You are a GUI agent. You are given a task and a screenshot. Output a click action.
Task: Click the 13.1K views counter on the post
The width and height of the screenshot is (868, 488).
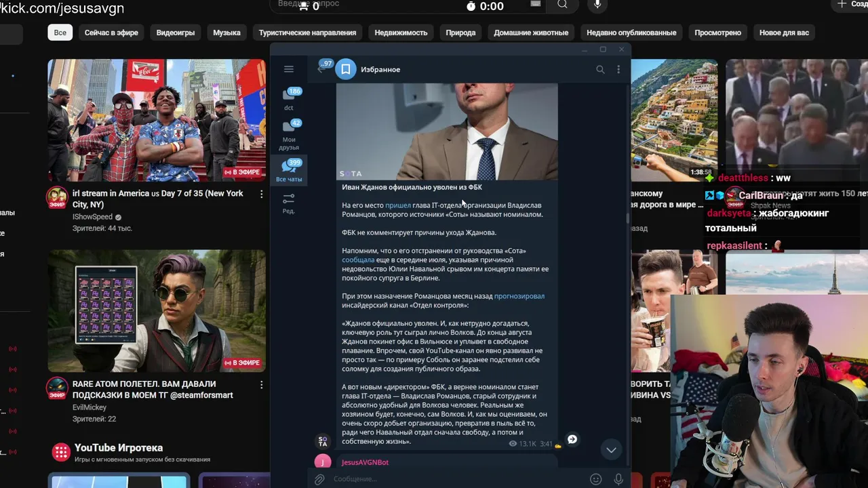point(523,444)
